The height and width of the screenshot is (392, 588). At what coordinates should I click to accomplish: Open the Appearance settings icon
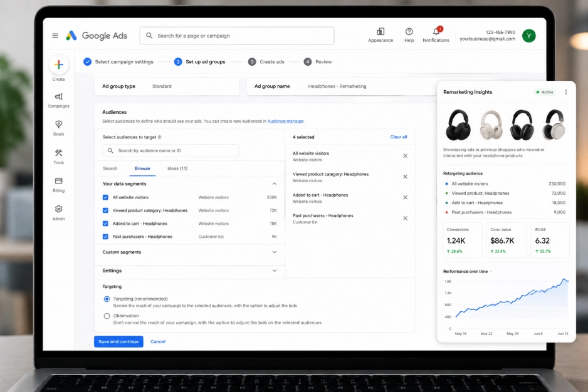click(381, 31)
